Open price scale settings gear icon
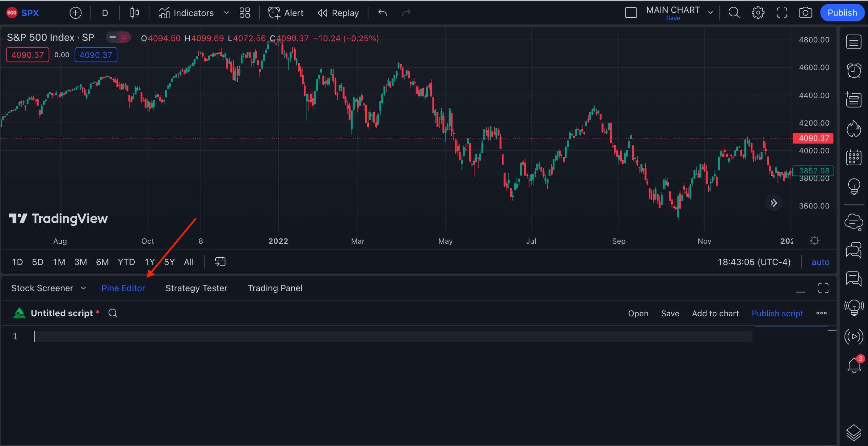Screen dimensions: 868x446 tap(814, 241)
